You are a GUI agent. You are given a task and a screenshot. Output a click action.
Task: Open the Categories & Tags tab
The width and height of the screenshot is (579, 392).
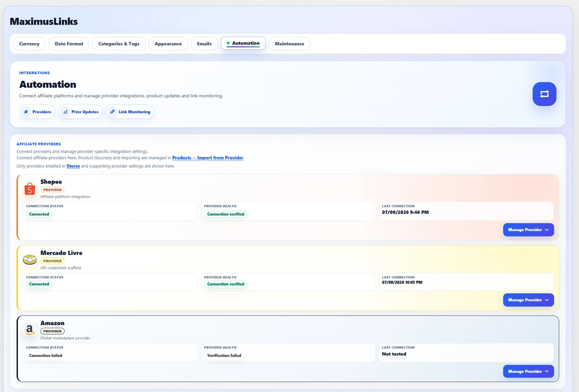119,44
